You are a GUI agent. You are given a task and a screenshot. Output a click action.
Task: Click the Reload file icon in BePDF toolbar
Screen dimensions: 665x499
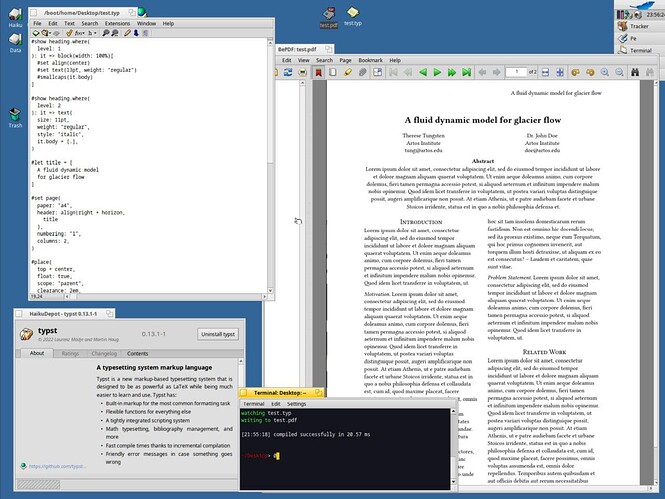pos(288,72)
